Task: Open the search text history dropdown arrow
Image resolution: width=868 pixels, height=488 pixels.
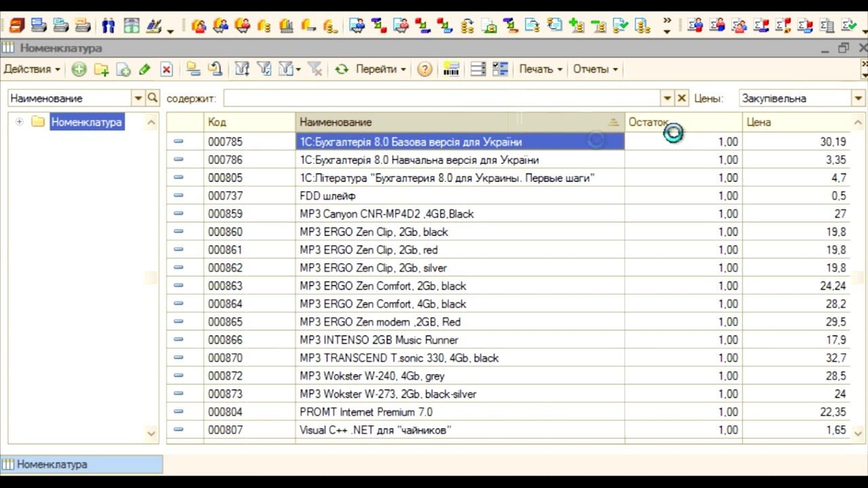Action: click(x=667, y=98)
